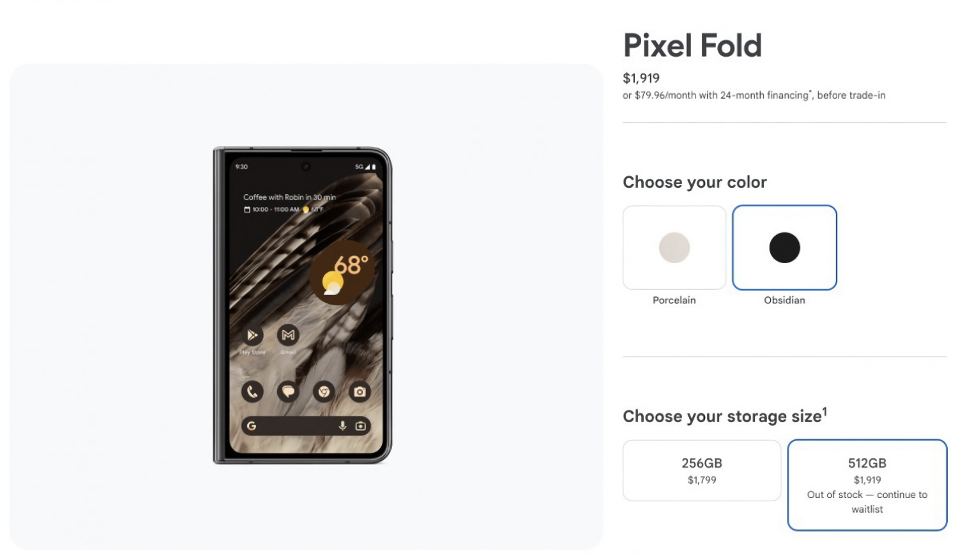
Task: Click the Pixel Fold product image
Action: (303, 305)
